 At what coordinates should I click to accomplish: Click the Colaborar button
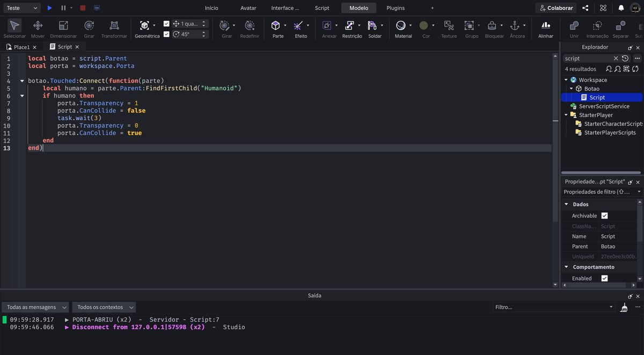click(x=555, y=8)
